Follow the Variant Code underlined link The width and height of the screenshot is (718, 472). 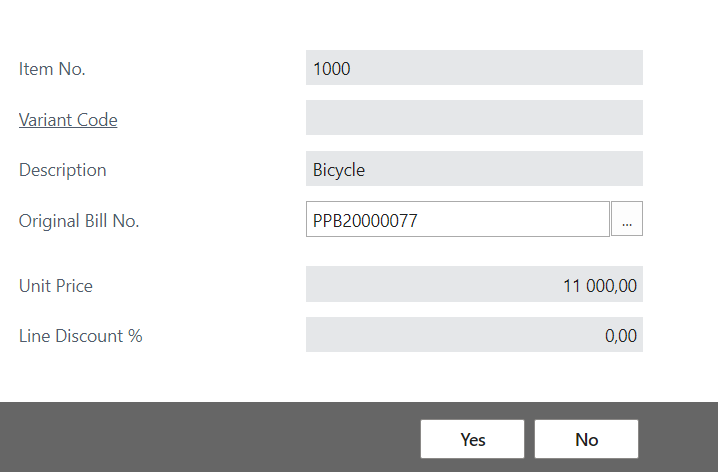point(68,120)
